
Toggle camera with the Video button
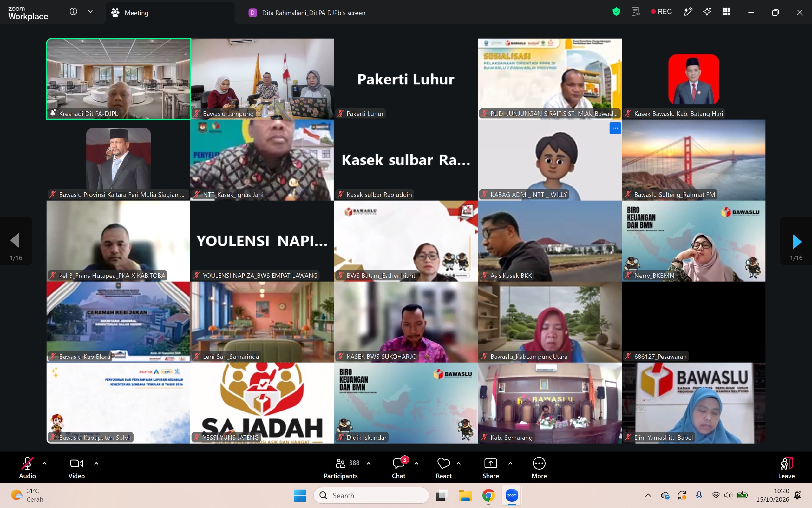(76, 468)
